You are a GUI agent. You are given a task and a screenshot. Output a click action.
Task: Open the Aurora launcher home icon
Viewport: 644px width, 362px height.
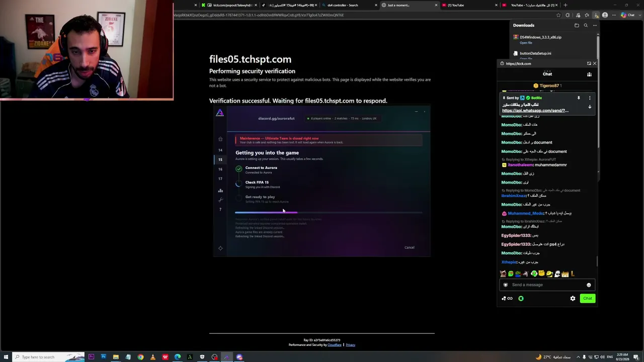[220, 139]
